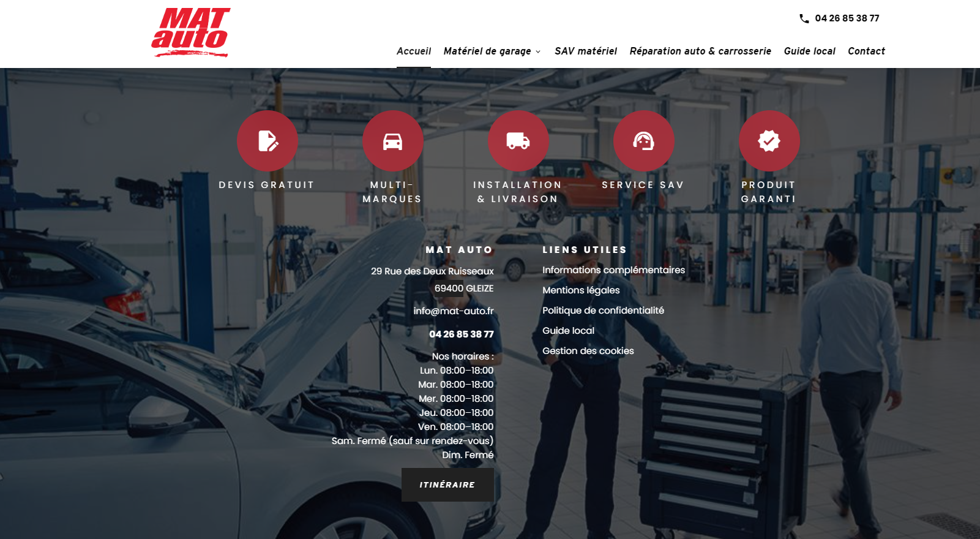This screenshot has width=980, height=539.
Task: Open the Mentions légales link
Action: [581, 290]
